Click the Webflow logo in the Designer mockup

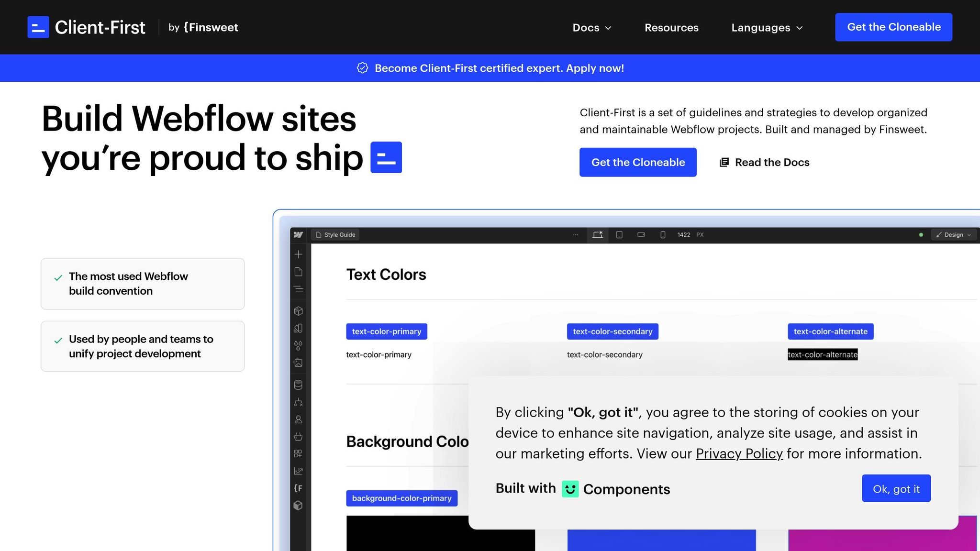pyautogui.click(x=299, y=234)
